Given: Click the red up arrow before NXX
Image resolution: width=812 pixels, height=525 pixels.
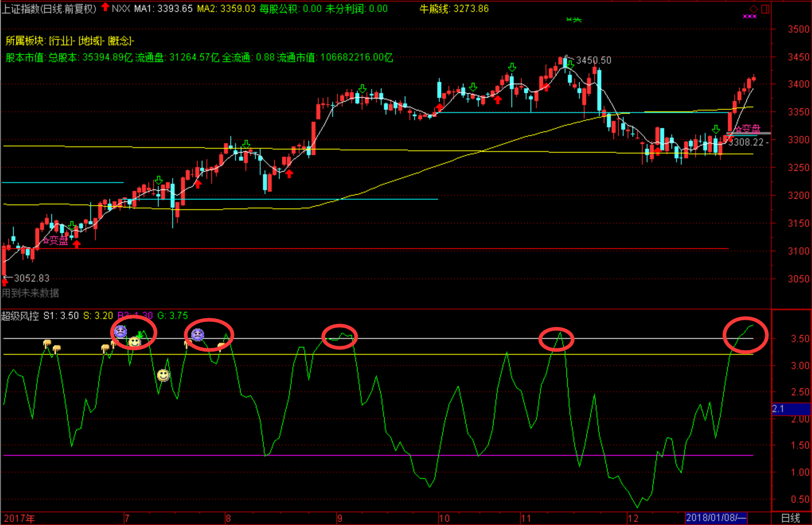Looking at the screenshot, I should click(105, 7).
